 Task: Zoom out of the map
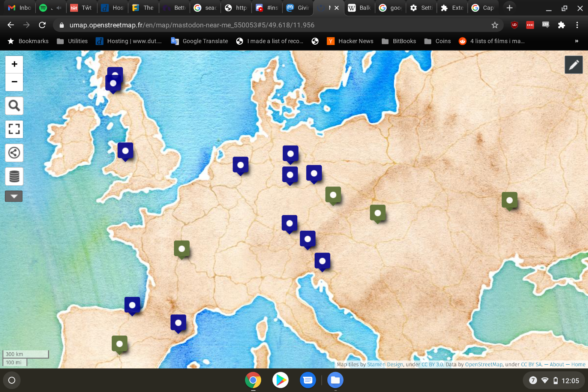14,82
